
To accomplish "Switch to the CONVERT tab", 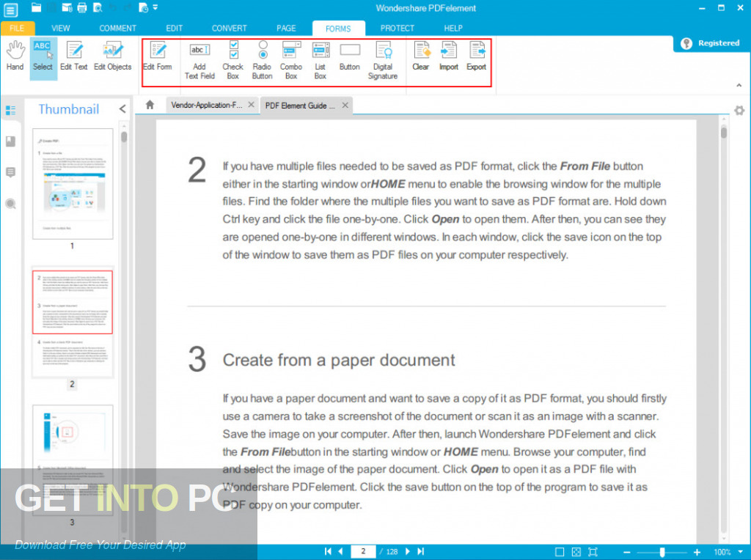I will (230, 29).
